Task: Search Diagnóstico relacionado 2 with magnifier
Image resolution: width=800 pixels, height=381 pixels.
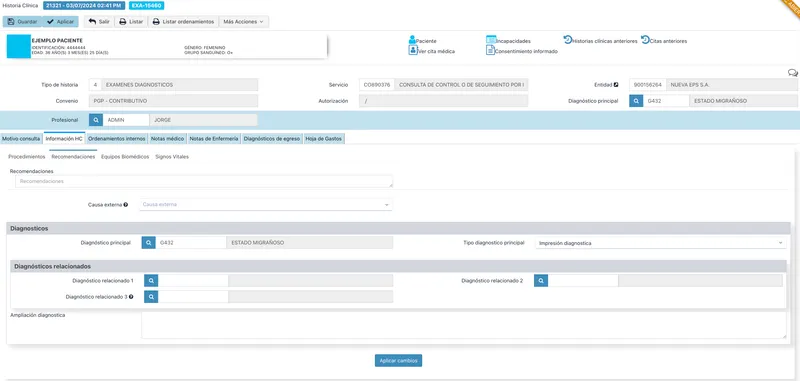Action: click(x=541, y=281)
